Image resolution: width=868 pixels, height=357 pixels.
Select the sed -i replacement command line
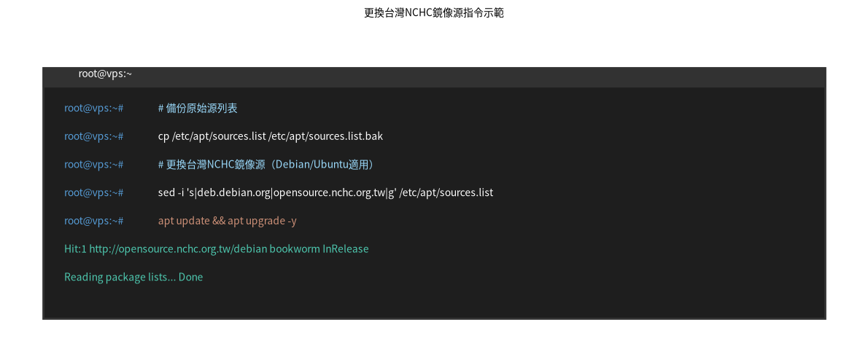325,193
